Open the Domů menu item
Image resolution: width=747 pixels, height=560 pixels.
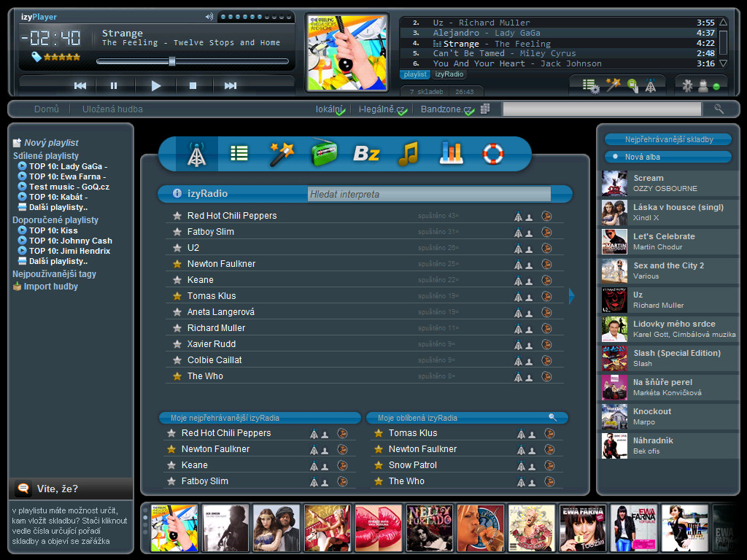(x=46, y=109)
